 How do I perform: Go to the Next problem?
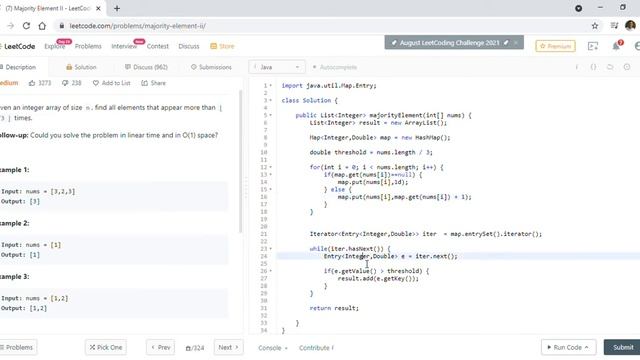[228, 347]
